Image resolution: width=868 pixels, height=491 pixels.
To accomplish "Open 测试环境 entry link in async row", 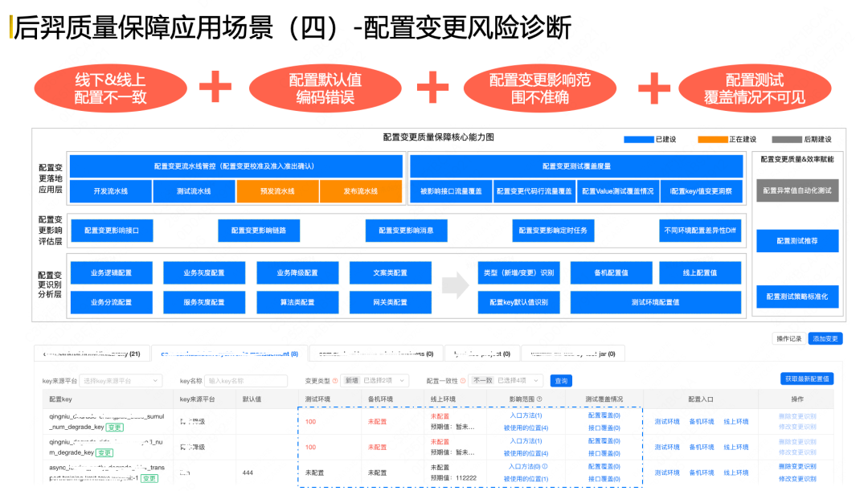I will (667, 473).
